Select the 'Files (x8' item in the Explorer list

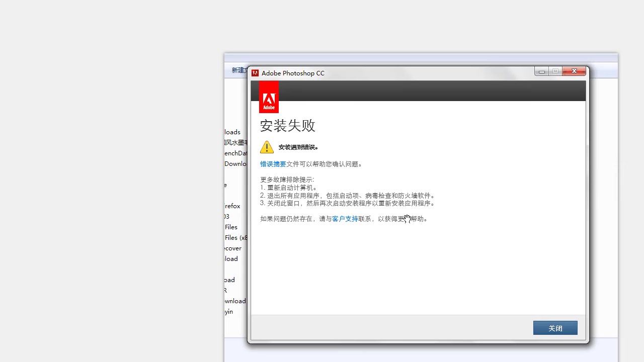coord(236,238)
